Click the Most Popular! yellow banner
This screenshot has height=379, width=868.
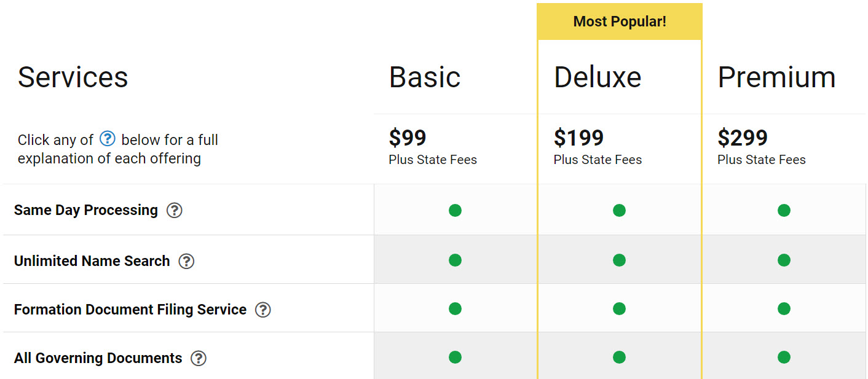click(620, 21)
